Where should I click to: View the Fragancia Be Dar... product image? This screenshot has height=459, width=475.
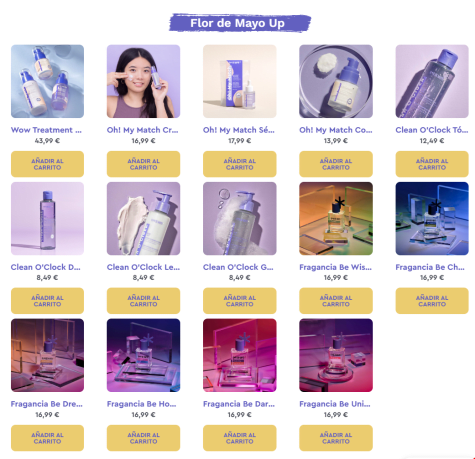click(240, 355)
